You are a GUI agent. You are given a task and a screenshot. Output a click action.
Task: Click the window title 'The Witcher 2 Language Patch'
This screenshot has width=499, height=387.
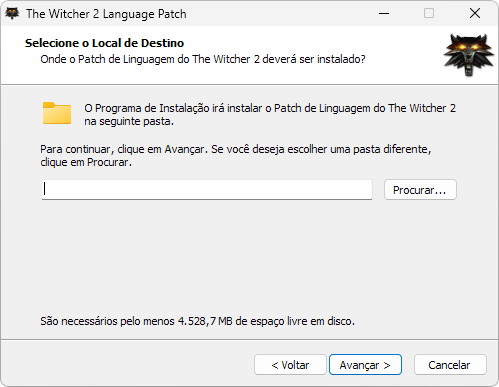pos(106,14)
